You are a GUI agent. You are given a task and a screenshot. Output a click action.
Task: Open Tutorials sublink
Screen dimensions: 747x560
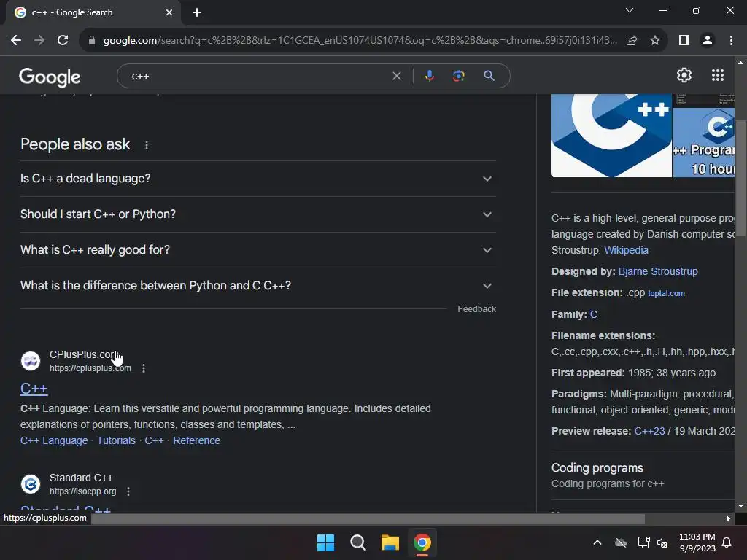[116, 440]
